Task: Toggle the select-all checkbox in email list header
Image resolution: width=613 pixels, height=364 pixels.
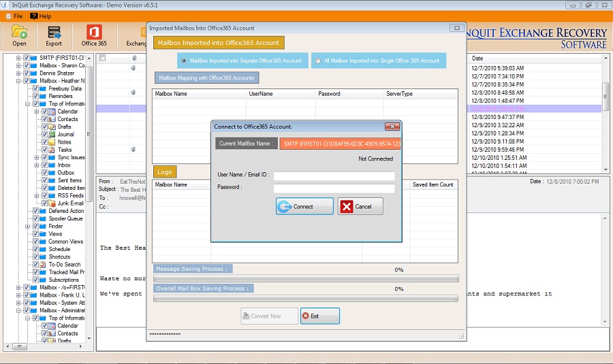Action: click(x=102, y=59)
